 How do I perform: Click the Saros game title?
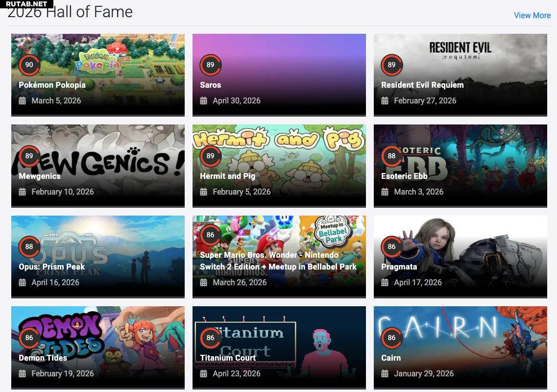[210, 85]
